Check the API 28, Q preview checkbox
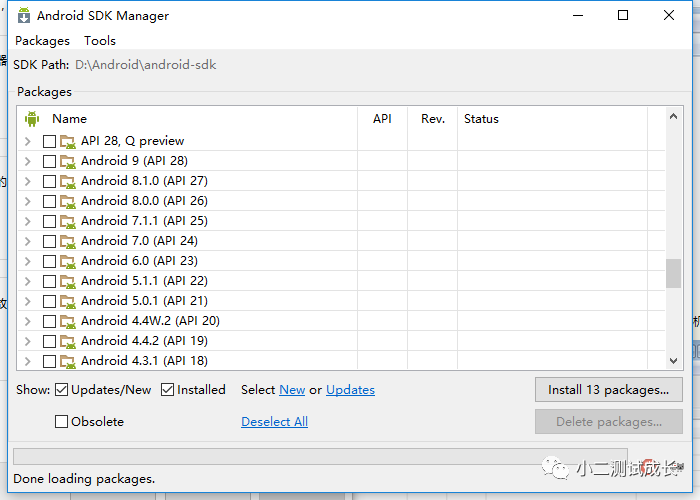Viewport: 700px width, 500px height. click(x=49, y=142)
